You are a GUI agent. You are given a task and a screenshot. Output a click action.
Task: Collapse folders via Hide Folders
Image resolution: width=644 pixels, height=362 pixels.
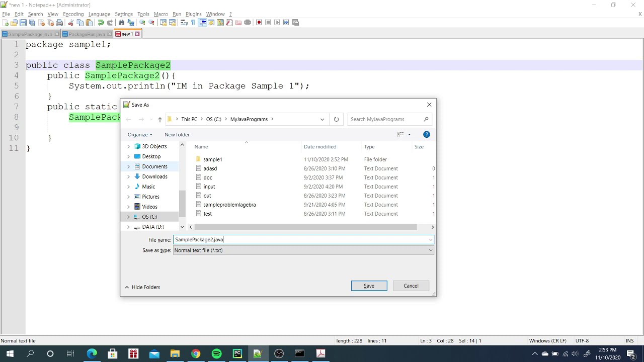point(142,287)
